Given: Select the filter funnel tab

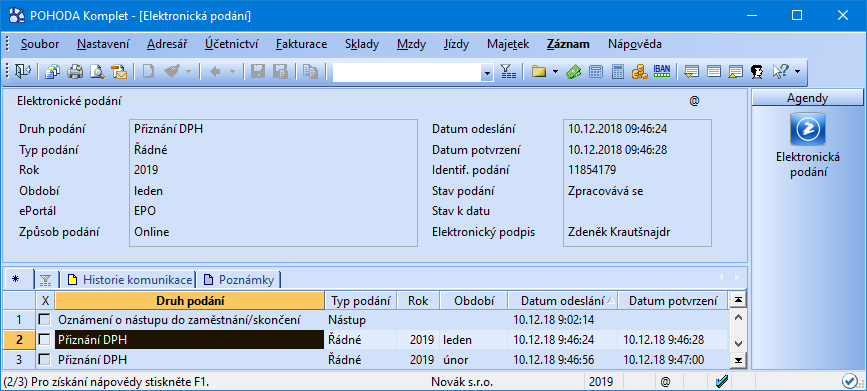Looking at the screenshot, I should [45, 280].
